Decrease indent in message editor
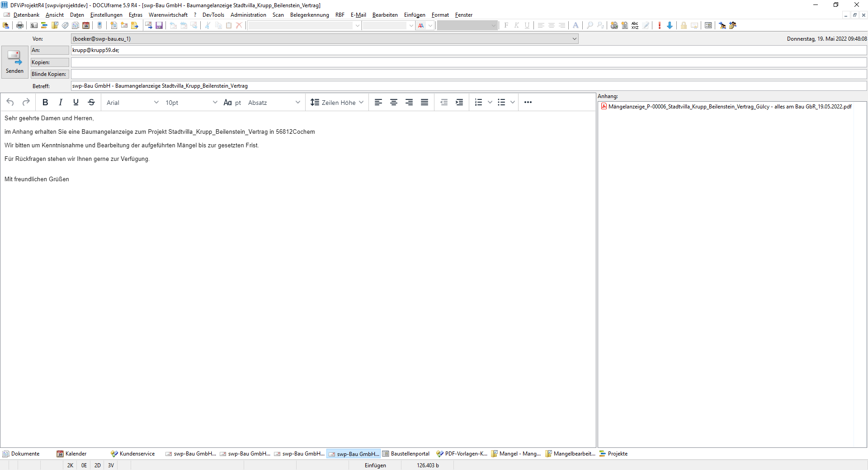The width and height of the screenshot is (868, 470). point(444,102)
